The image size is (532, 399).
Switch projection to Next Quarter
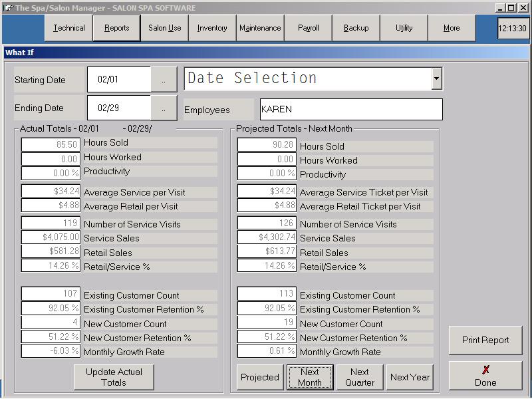360,377
